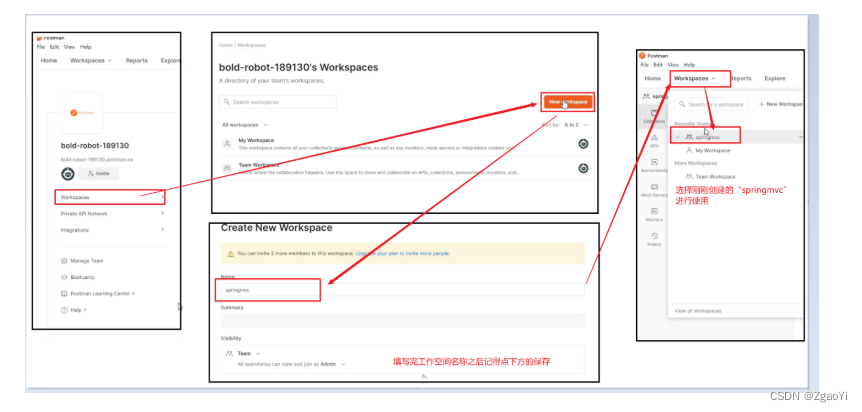Open Workspaces dropdown in left window header
862x412 pixels.
91,61
